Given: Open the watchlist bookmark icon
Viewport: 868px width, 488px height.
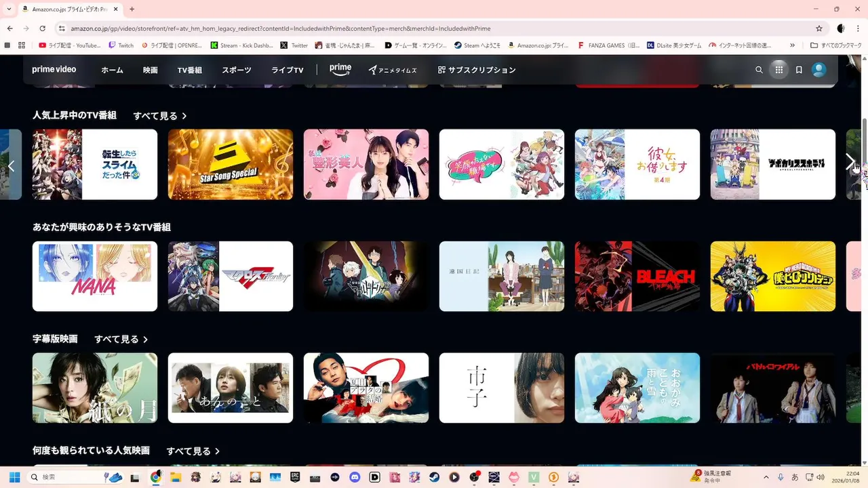Looking at the screenshot, I should (x=799, y=70).
